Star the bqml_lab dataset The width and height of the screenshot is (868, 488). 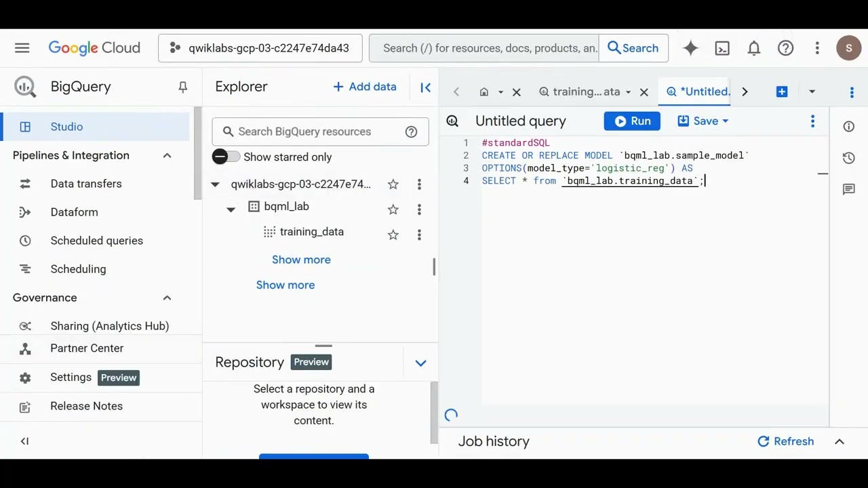click(393, 209)
